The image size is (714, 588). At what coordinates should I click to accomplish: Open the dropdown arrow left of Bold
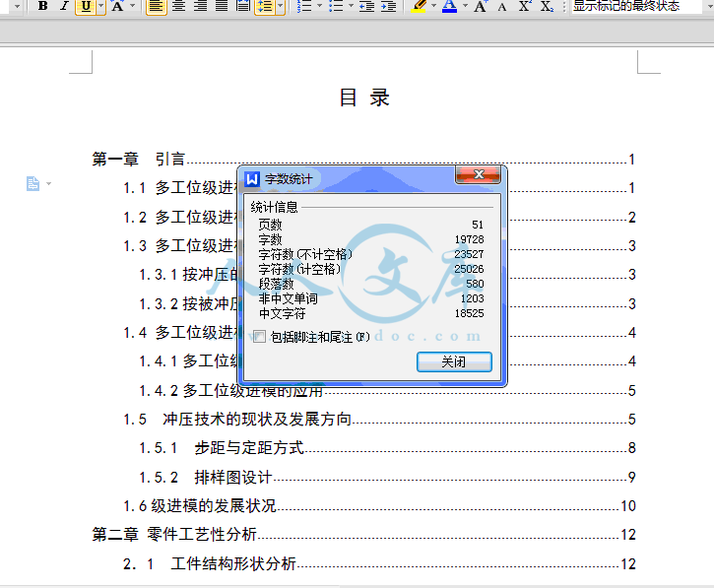click(x=17, y=6)
